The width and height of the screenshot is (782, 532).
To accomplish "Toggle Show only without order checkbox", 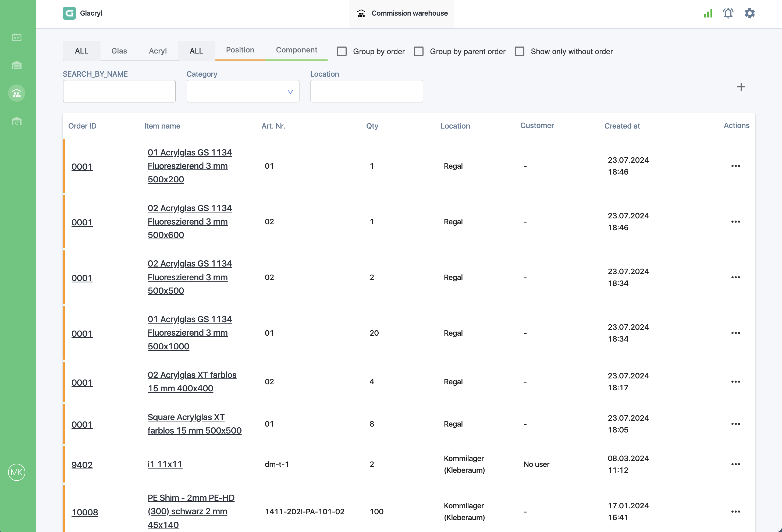I will pyautogui.click(x=520, y=51).
